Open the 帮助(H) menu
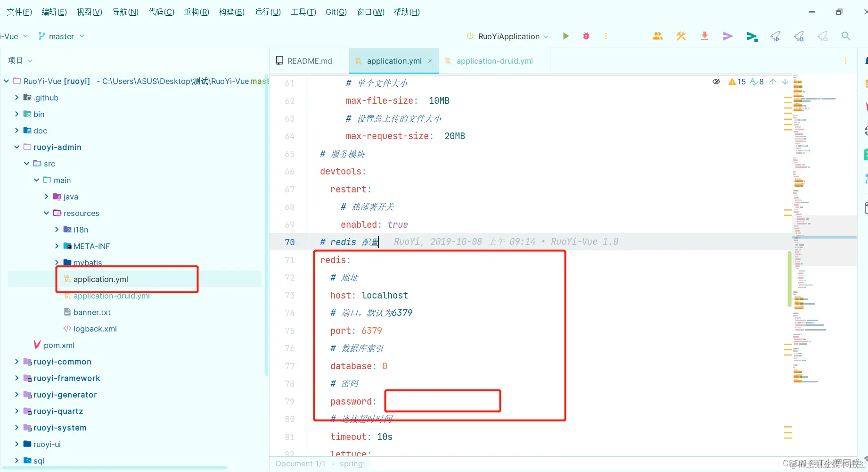The height and width of the screenshot is (472, 868). pos(407,12)
